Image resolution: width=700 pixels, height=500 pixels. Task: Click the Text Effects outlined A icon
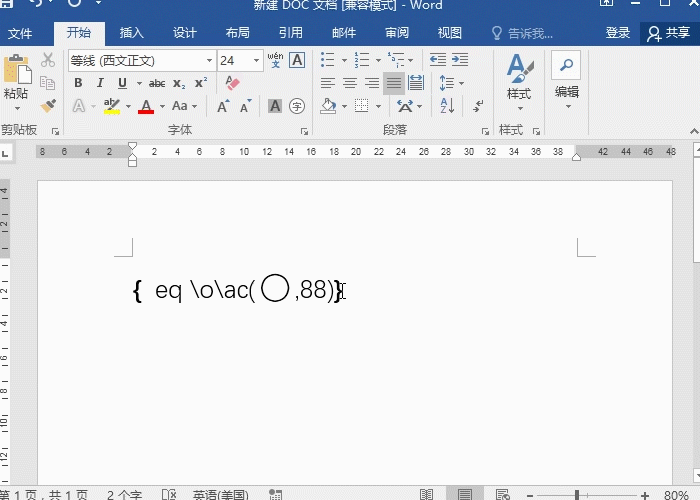pyautogui.click(x=79, y=106)
